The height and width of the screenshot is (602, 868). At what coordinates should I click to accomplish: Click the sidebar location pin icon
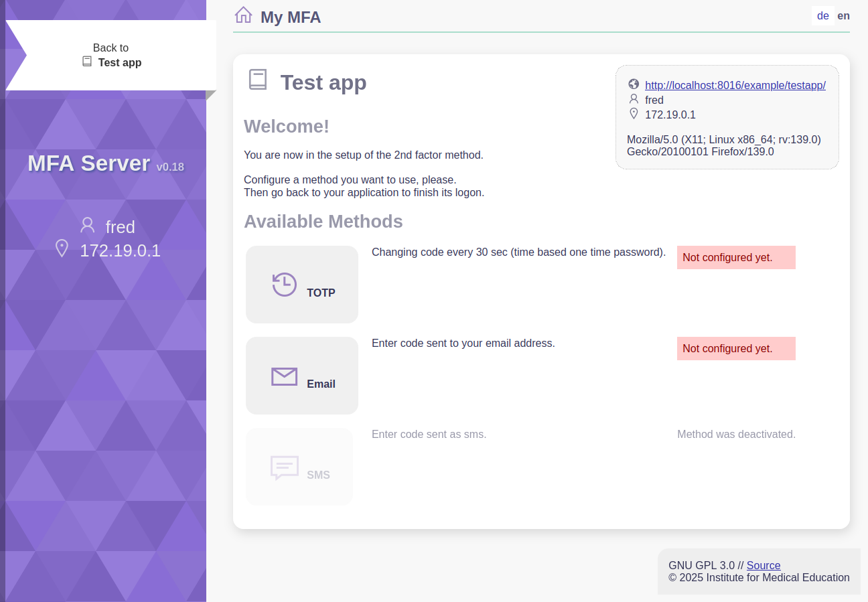click(62, 248)
